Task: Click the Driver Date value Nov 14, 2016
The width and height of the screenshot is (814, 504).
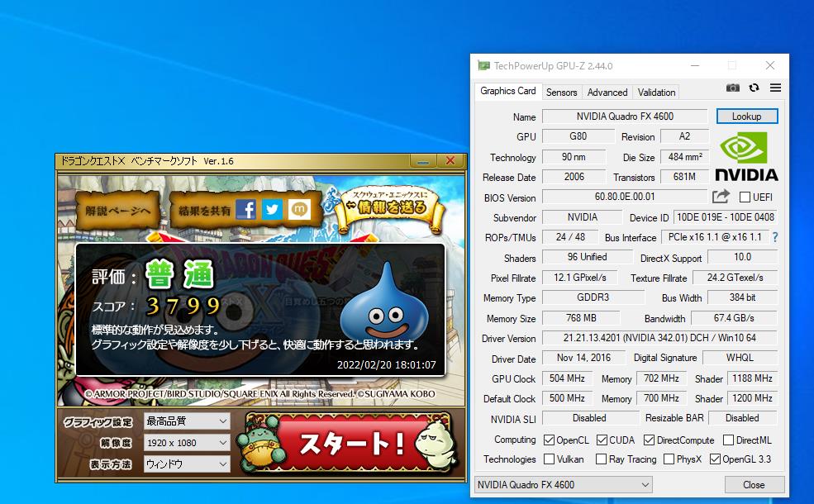Action: [x=583, y=358]
